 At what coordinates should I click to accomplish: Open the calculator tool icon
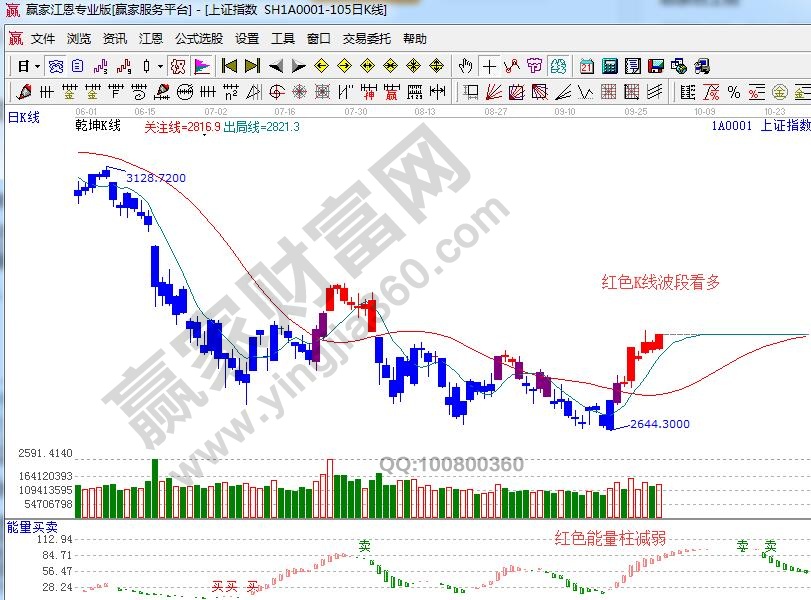click(x=609, y=67)
